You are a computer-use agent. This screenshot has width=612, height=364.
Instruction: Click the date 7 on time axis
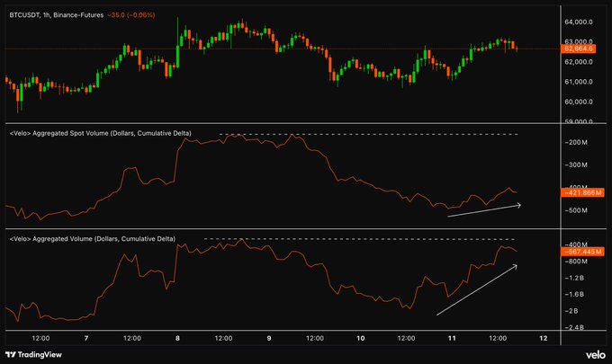click(x=86, y=338)
